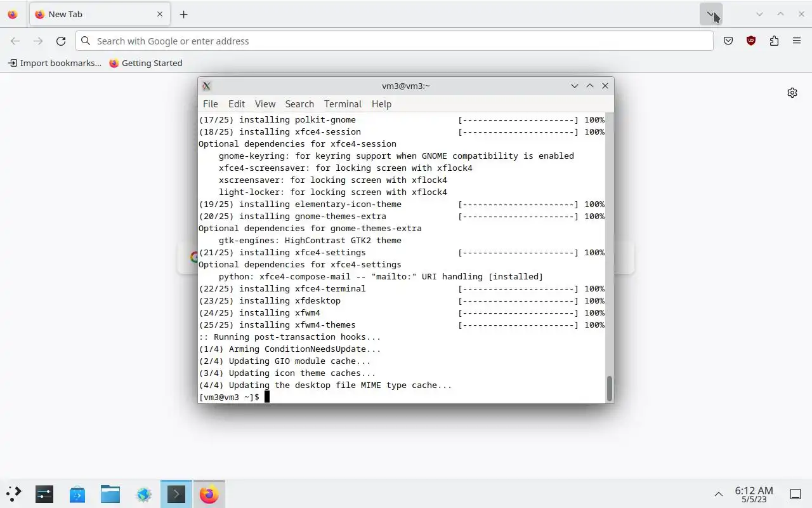
Task: Open System Settings from taskbar
Action: coord(44,494)
